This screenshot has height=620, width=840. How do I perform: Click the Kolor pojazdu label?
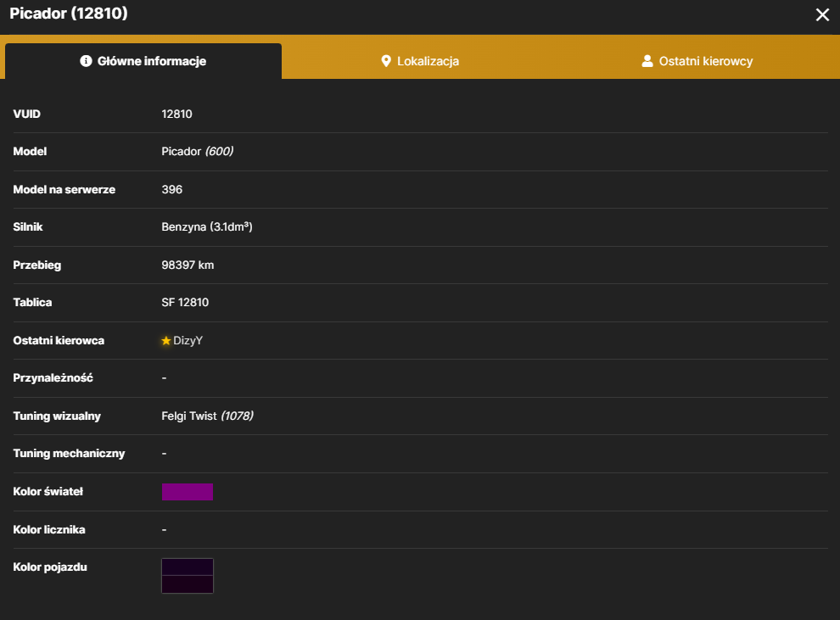[50, 567]
